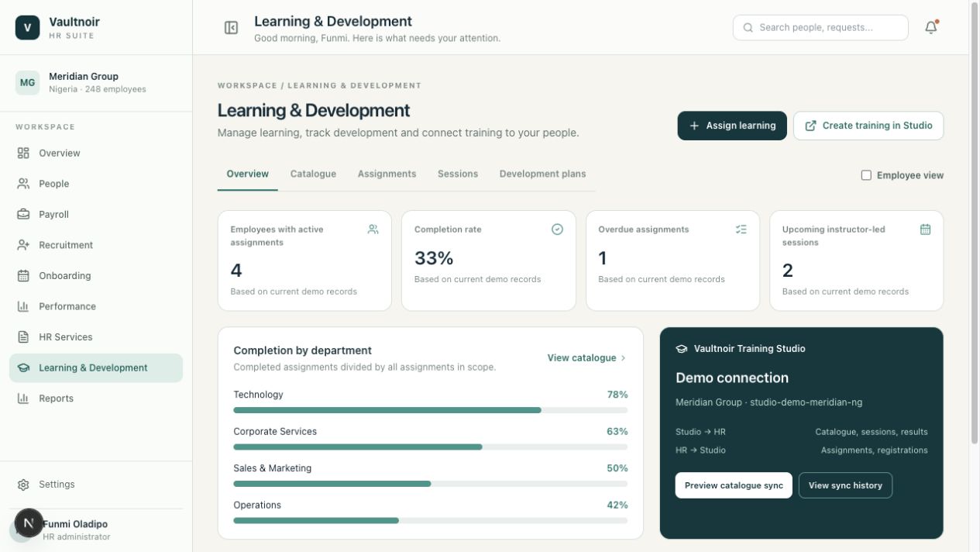Open People in the sidebar menu
The width and height of the screenshot is (980, 552).
(96, 184)
